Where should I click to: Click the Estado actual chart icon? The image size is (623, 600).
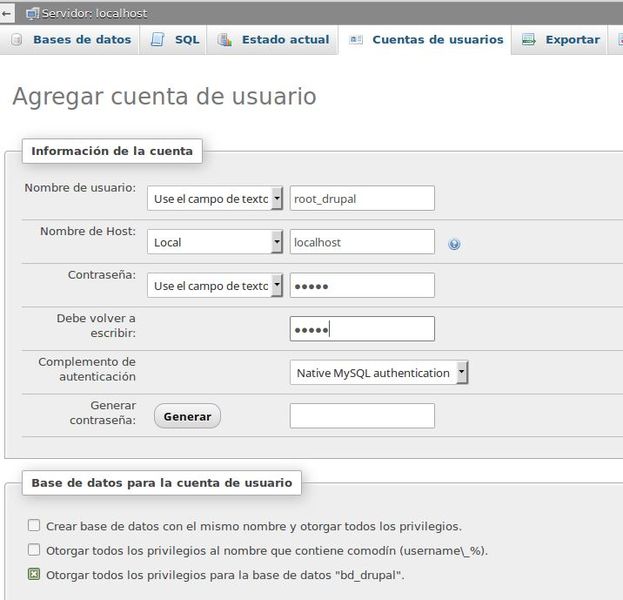coord(224,40)
